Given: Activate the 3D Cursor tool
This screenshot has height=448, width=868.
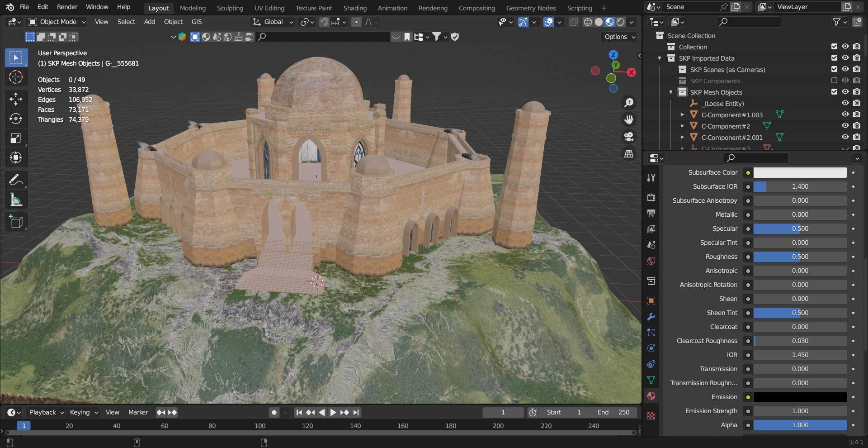Looking at the screenshot, I should (x=16, y=77).
